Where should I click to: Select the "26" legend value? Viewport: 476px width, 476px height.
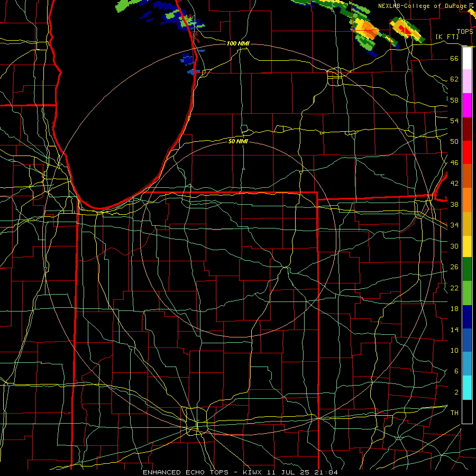point(454,267)
